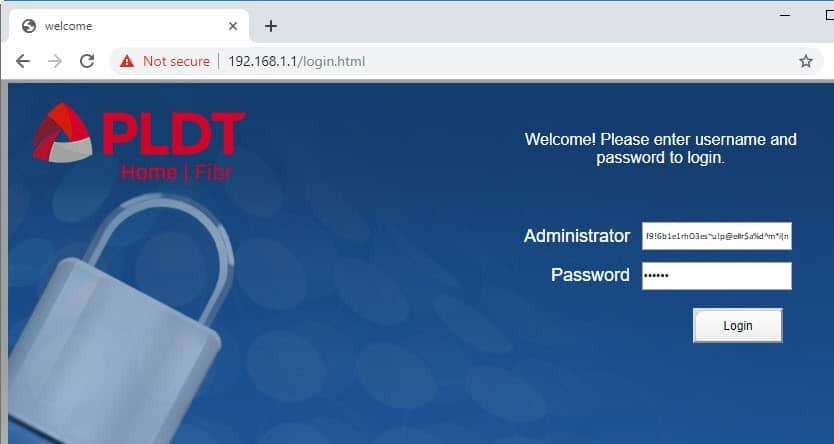Viewport: 834px width, 444px height.
Task: Open site info via Not secure label
Action: [176, 62]
